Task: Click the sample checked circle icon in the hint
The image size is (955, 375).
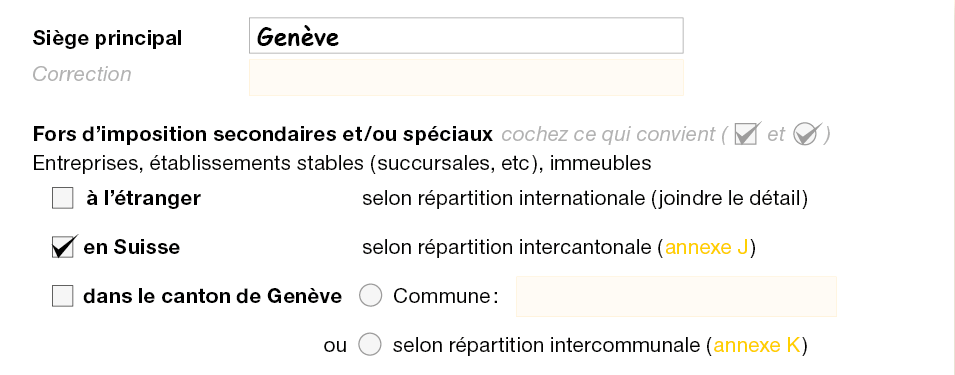Action: [x=807, y=133]
